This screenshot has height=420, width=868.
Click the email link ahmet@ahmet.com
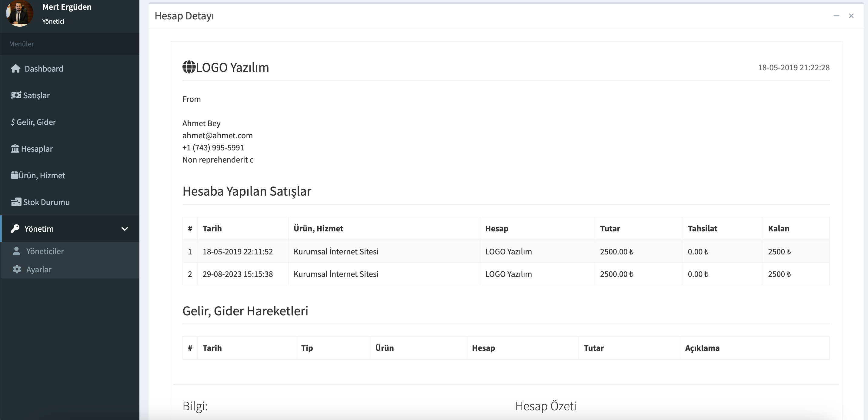[217, 135]
